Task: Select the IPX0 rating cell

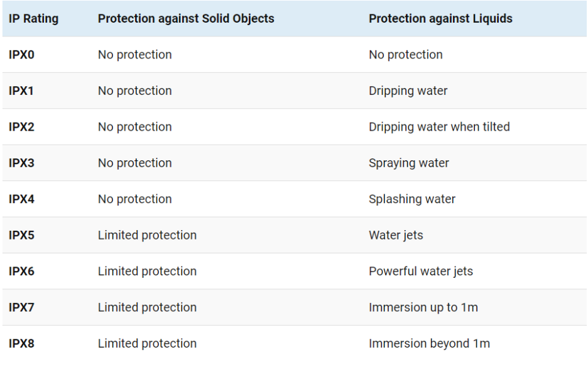Action: 21,55
